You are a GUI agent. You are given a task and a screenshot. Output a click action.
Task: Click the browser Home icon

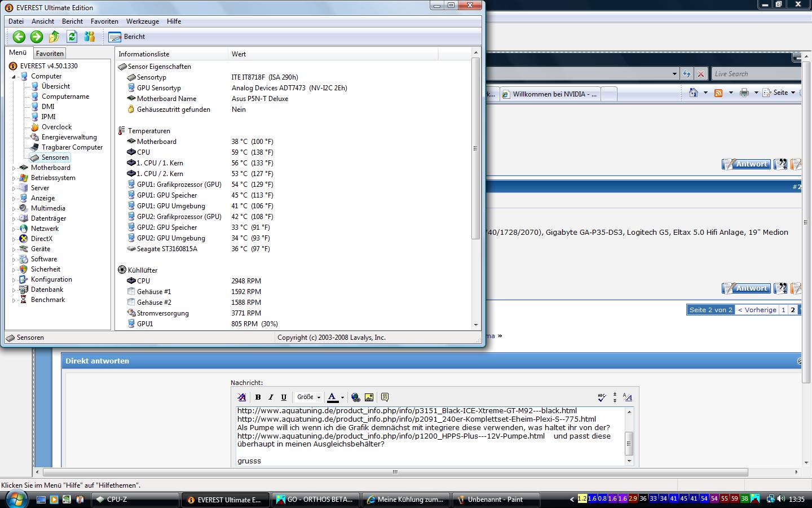pos(694,93)
